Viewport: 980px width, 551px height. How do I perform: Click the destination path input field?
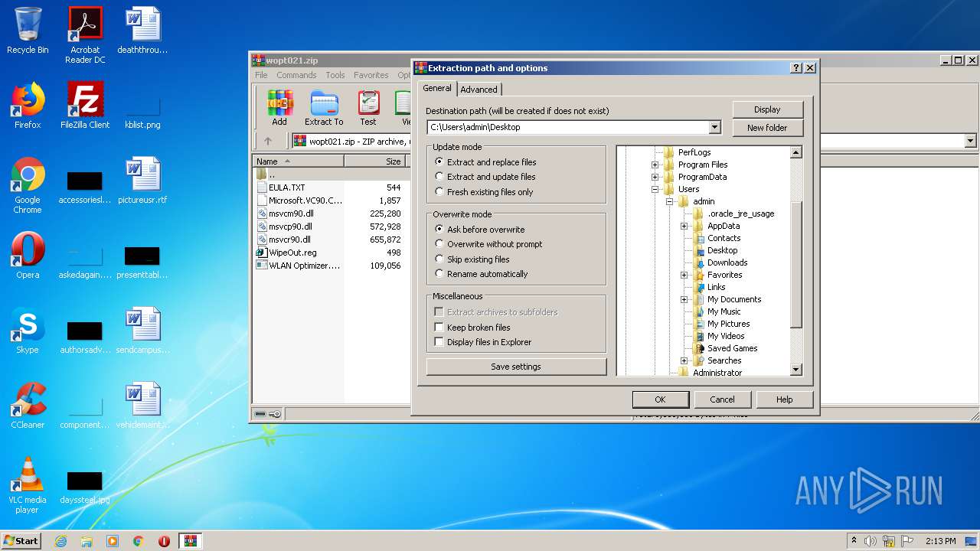(567, 127)
